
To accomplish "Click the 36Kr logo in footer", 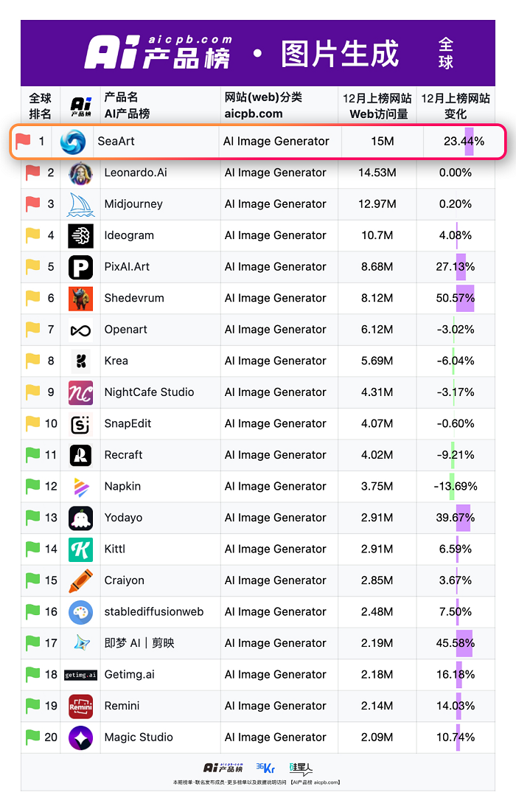I will click(265, 768).
